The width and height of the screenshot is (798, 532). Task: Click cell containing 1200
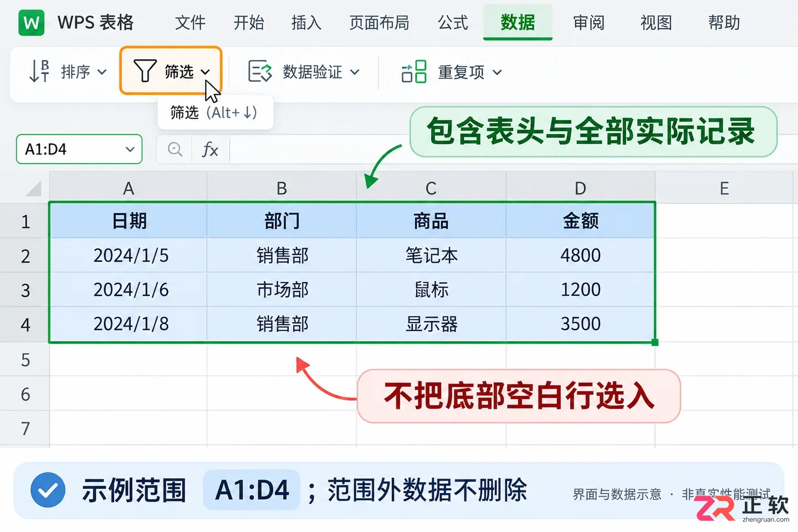[580, 290]
